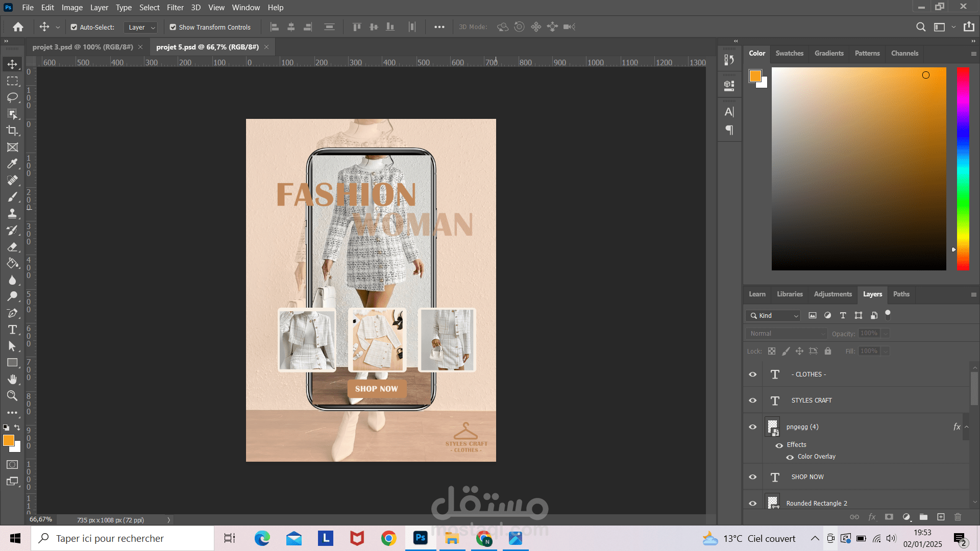
Task: Click the hue spectrum slider bar
Action: click(x=963, y=168)
